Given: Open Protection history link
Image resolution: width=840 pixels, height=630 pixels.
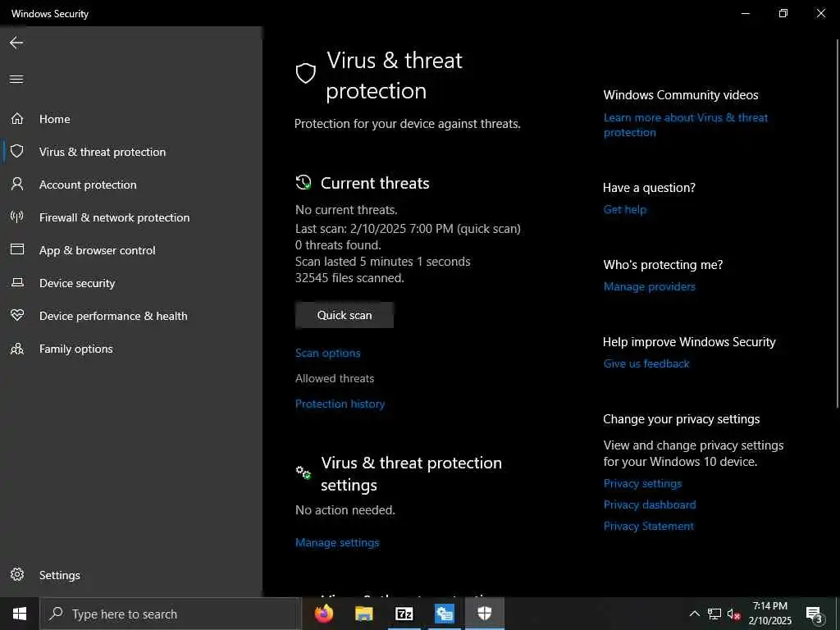Looking at the screenshot, I should coord(340,404).
